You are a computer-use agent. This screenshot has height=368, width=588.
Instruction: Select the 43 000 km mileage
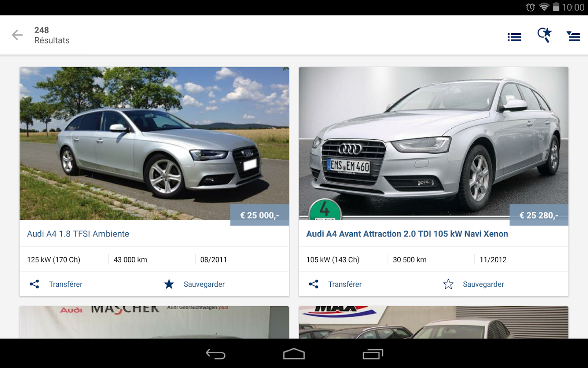pos(130,260)
